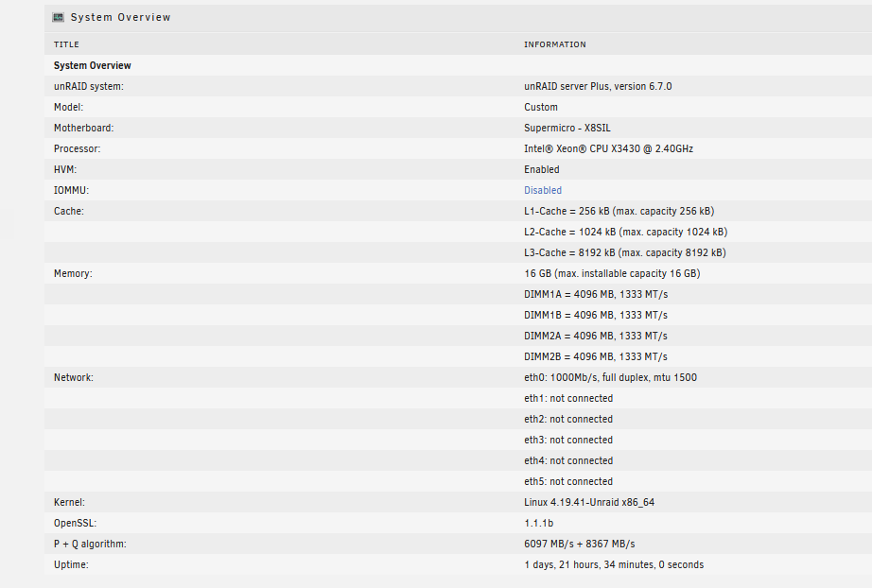Click the INFORMATION column header

pos(555,44)
